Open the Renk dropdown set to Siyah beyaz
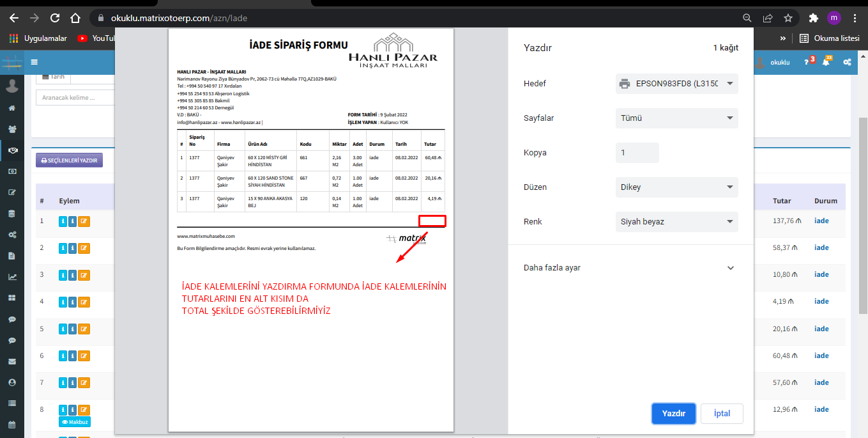 (676, 222)
